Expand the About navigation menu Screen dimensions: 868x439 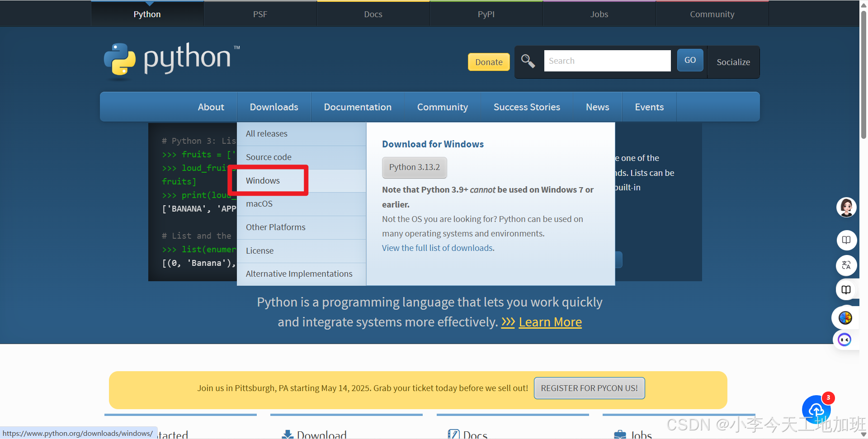(211, 107)
